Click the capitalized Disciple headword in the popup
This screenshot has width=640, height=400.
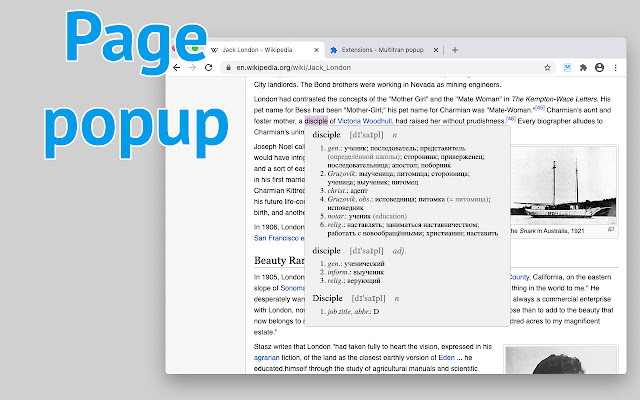coord(327,298)
